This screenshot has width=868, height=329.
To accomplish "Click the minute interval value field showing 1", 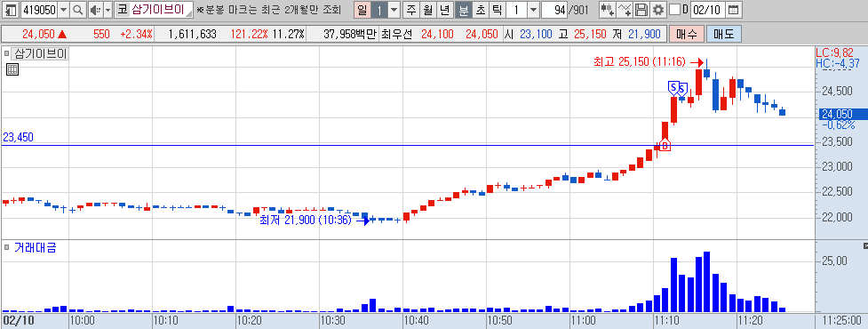I will click(515, 10).
